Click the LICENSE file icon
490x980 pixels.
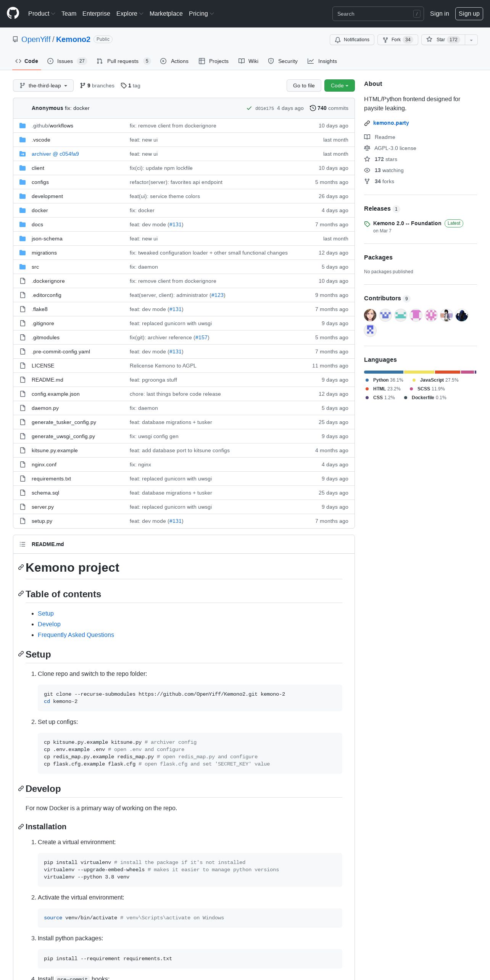[x=23, y=366]
